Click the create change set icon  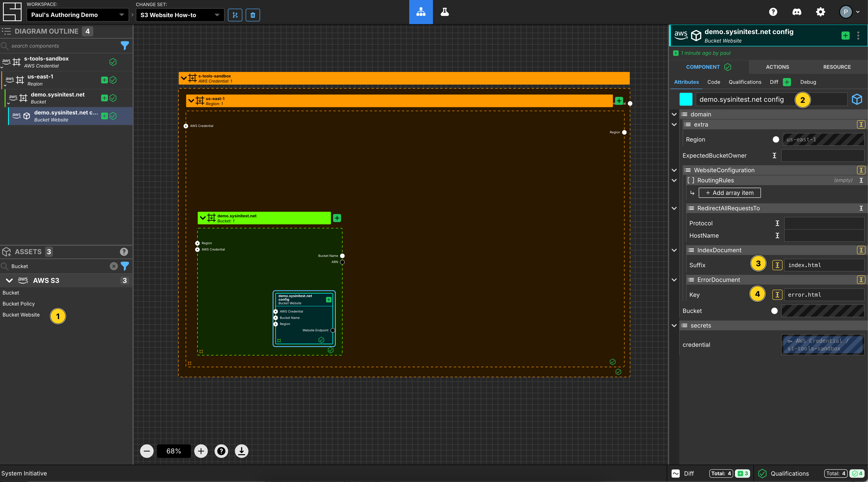pyautogui.click(x=235, y=15)
